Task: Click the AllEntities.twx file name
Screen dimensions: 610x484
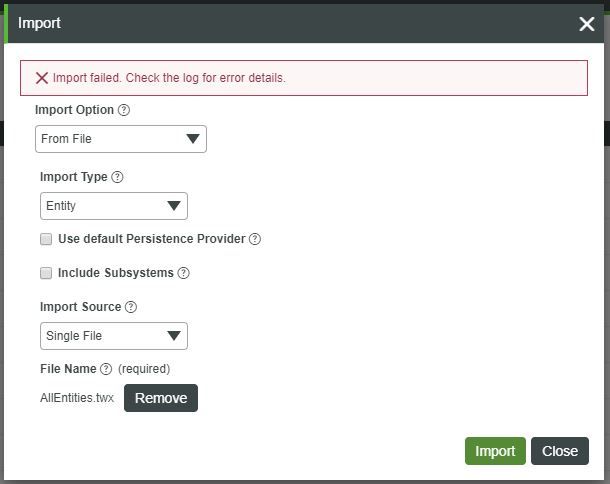Action: pyautogui.click(x=77, y=398)
